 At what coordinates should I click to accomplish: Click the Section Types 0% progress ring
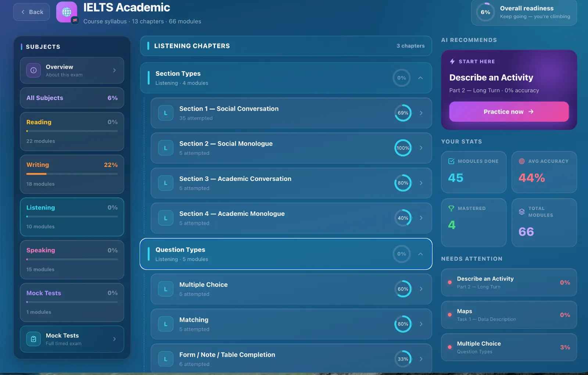(402, 78)
